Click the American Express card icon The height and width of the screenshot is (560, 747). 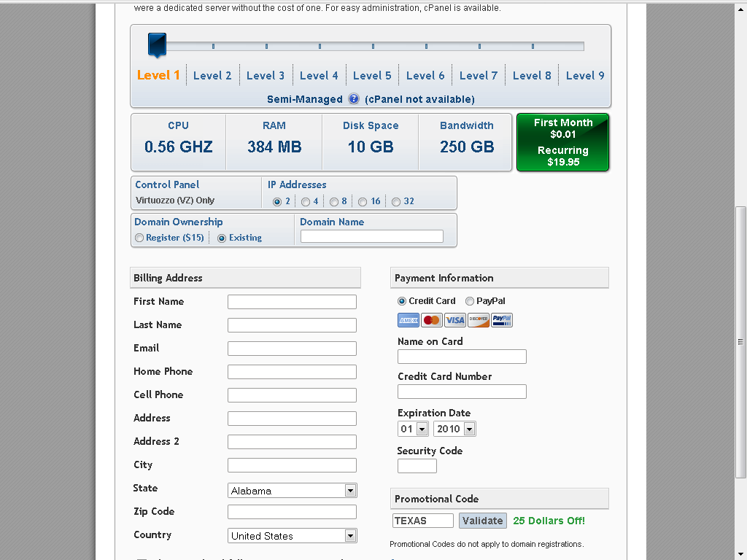tap(409, 320)
